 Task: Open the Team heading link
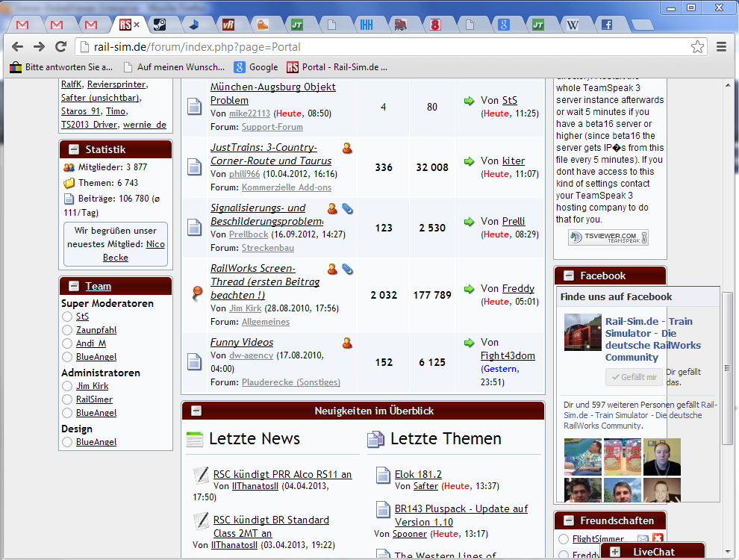pos(98,286)
